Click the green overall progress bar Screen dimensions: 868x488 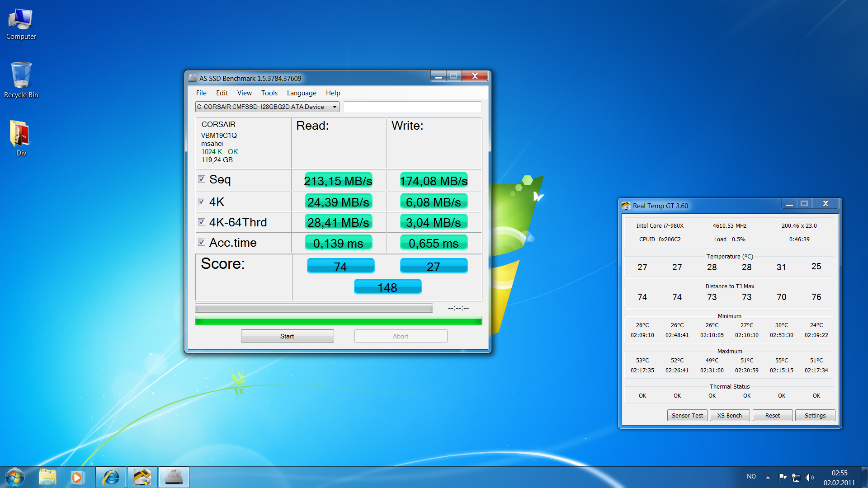click(338, 321)
